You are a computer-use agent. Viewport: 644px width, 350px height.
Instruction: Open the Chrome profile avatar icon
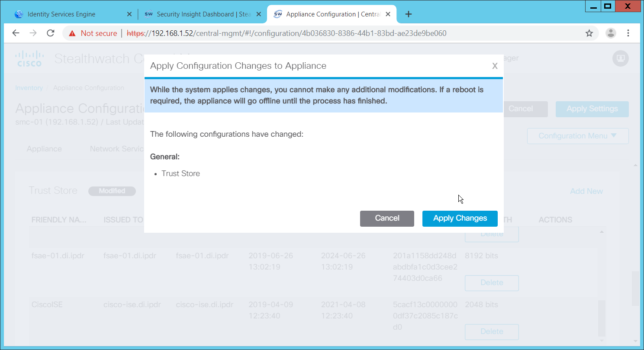click(x=611, y=33)
